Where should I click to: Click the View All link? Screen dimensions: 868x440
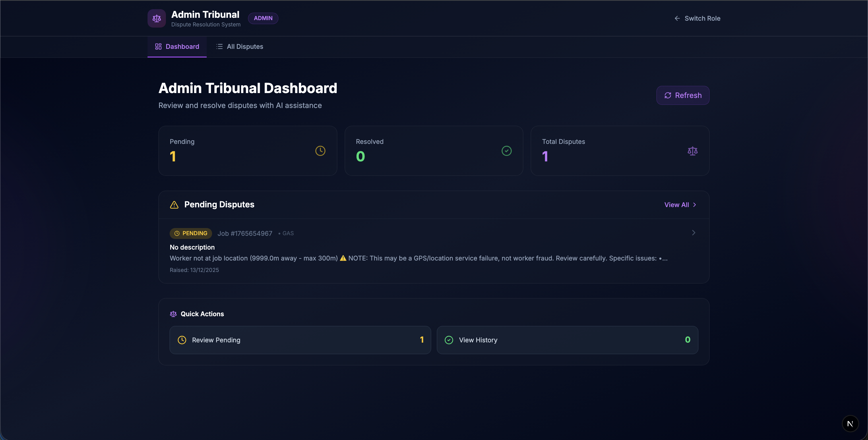pyautogui.click(x=676, y=205)
